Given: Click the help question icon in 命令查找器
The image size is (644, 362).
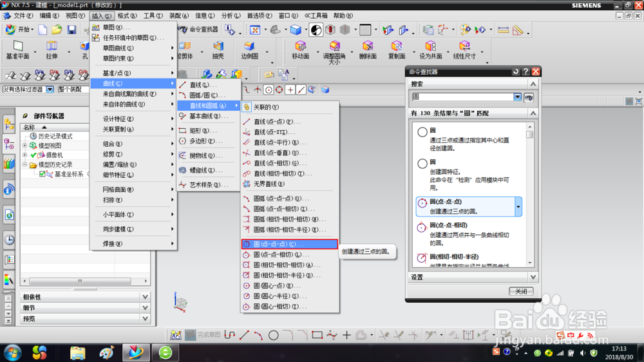Looking at the screenshot, I should 526,71.
